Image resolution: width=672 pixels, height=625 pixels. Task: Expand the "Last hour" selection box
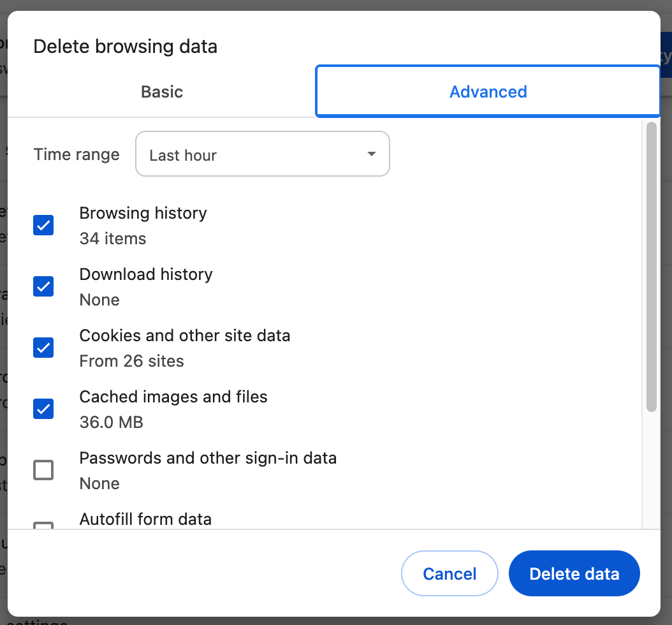click(x=262, y=154)
